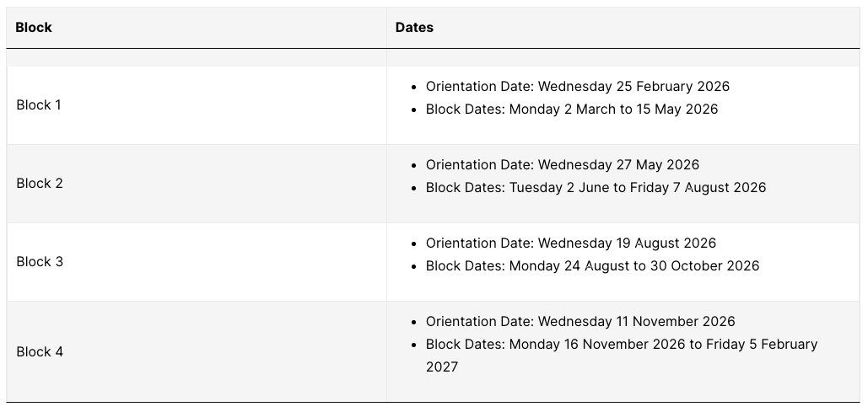The height and width of the screenshot is (412, 868).
Task: Select the "Block 2" row label
Action: coord(40,184)
